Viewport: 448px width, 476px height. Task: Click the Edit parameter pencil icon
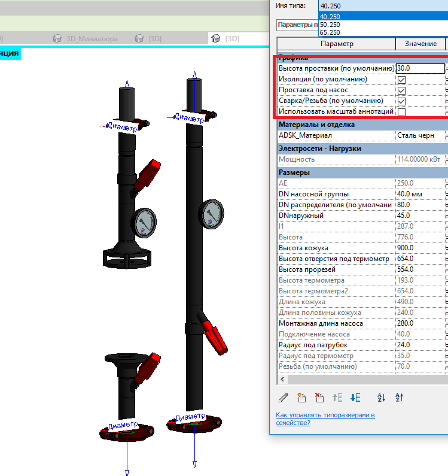[284, 397]
